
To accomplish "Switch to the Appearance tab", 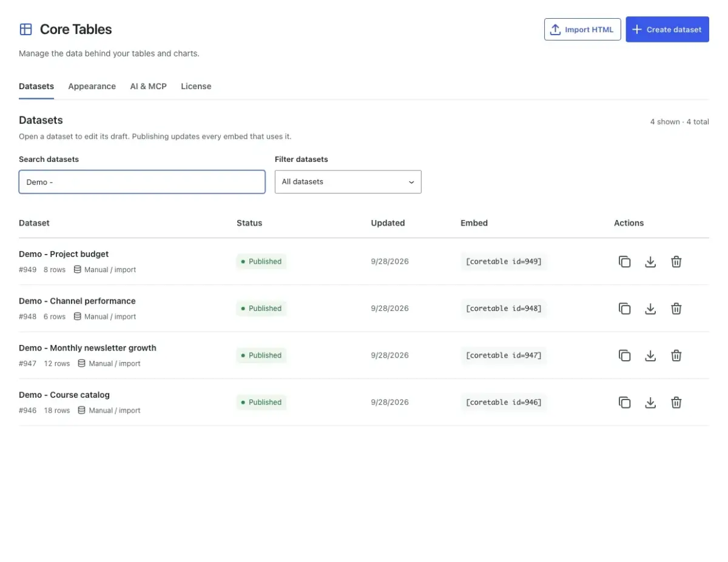I will (x=92, y=86).
